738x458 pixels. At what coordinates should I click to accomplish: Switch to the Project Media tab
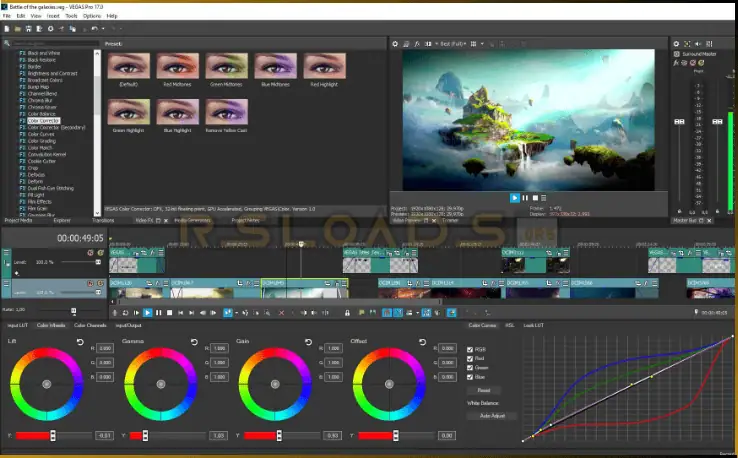coord(18,220)
